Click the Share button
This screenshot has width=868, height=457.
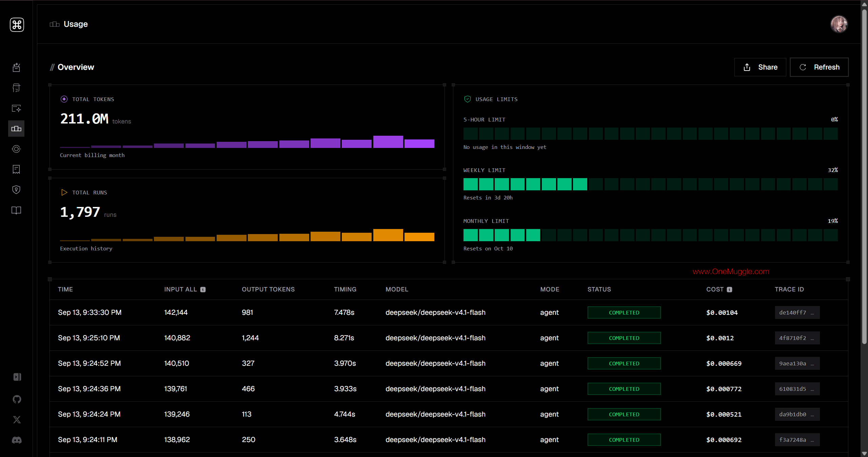760,67
